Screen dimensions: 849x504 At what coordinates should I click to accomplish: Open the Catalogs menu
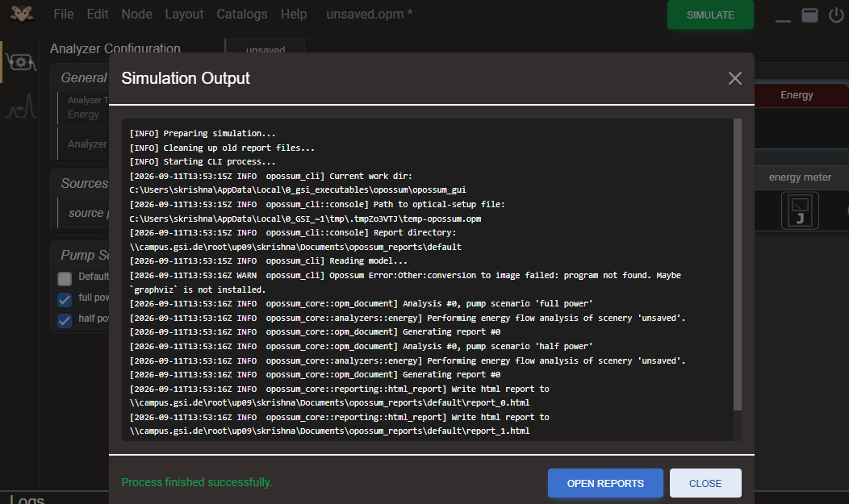pos(242,14)
